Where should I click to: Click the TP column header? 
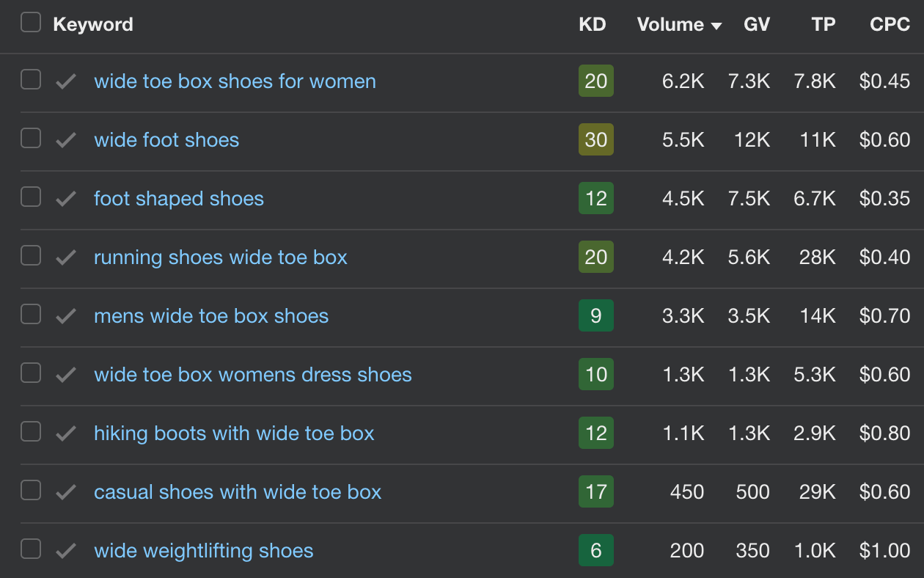click(823, 24)
